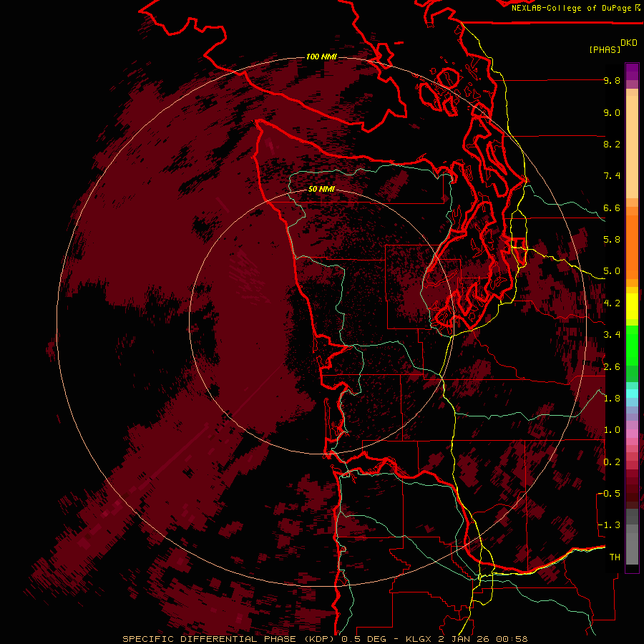This screenshot has width=644, height=644.
Task: Select the 3.4 scale value
Action: coord(612,335)
